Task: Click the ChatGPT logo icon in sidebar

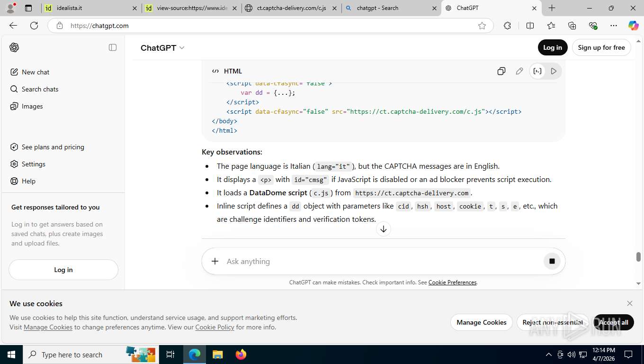Action: coord(14,47)
